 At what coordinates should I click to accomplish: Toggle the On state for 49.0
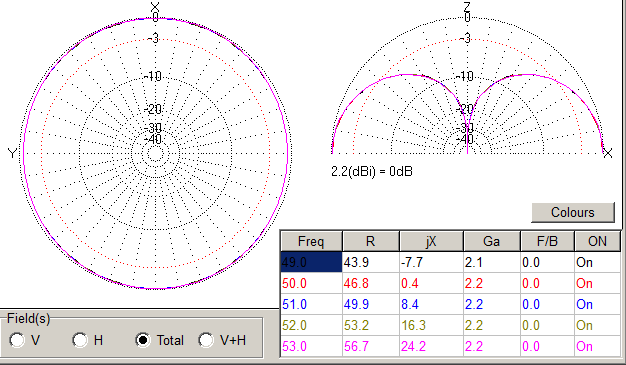coord(597,262)
